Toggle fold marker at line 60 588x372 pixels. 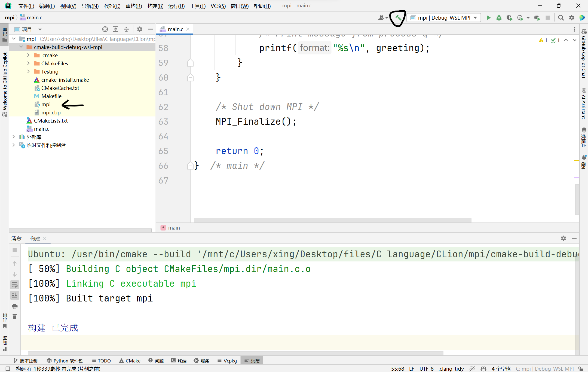pyautogui.click(x=190, y=78)
